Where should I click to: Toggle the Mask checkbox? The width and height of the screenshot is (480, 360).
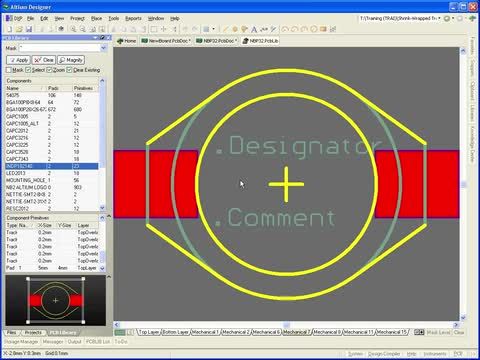[9, 70]
